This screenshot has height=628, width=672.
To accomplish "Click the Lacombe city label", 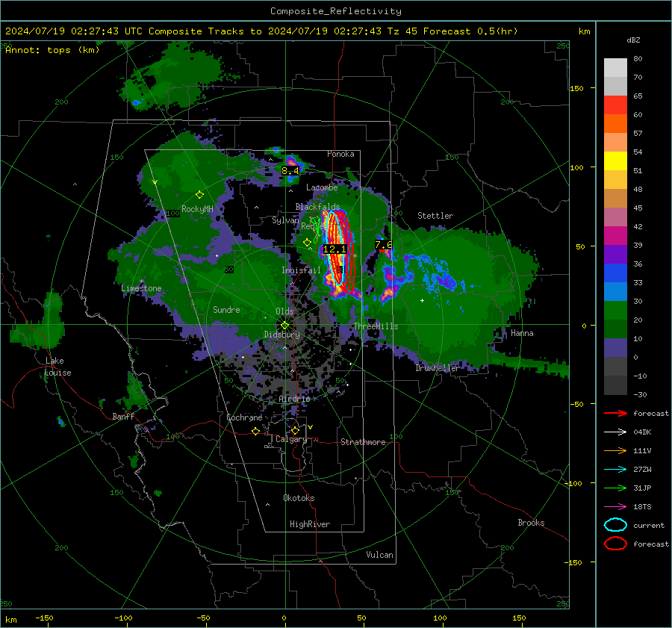I will pyautogui.click(x=322, y=187).
